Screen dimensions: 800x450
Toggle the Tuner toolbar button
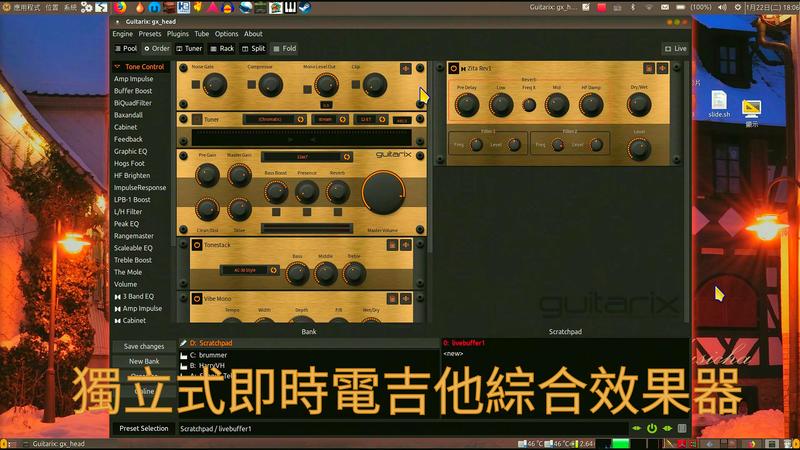coord(189,48)
